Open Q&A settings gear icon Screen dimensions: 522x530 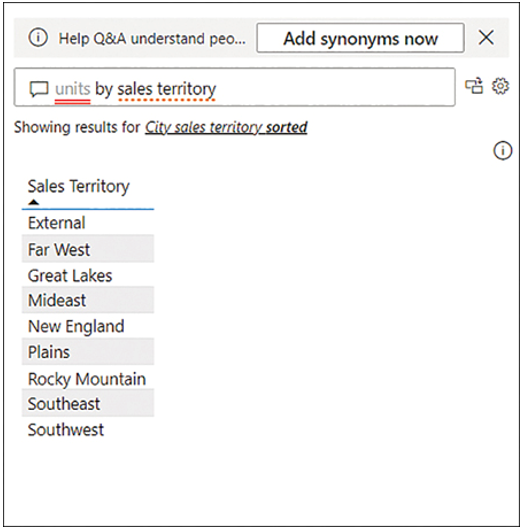500,86
